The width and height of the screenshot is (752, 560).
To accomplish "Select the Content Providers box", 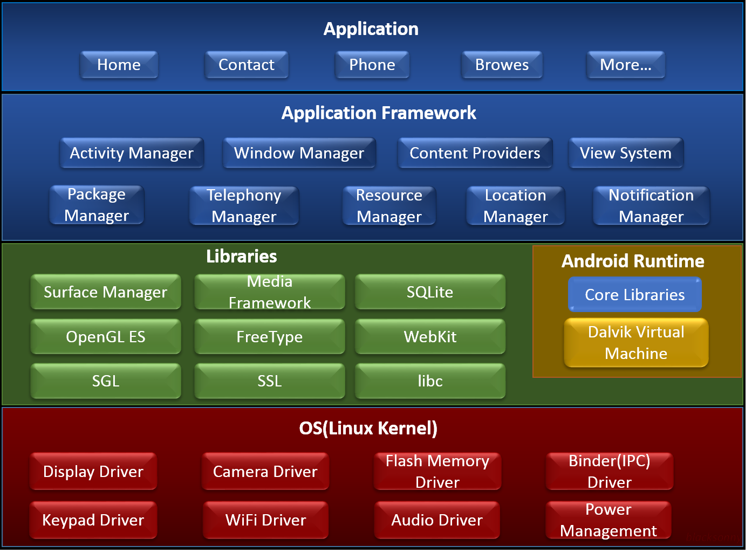I will pos(475,153).
